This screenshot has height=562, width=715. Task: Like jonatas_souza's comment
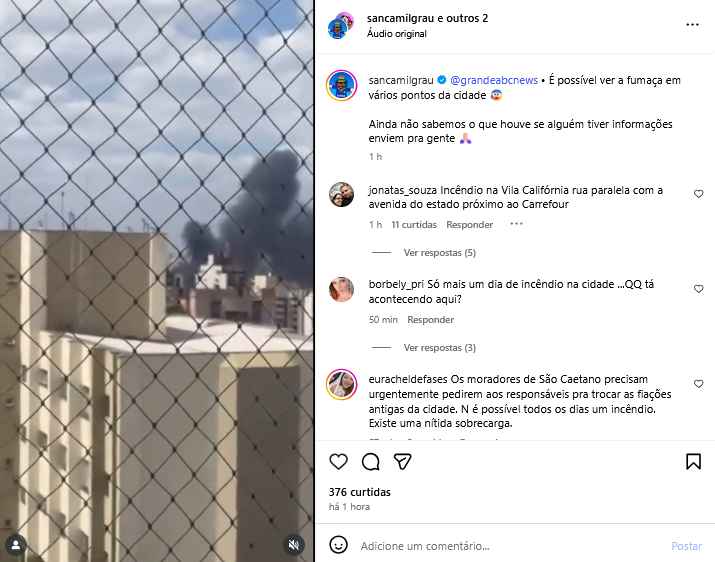coord(698,194)
